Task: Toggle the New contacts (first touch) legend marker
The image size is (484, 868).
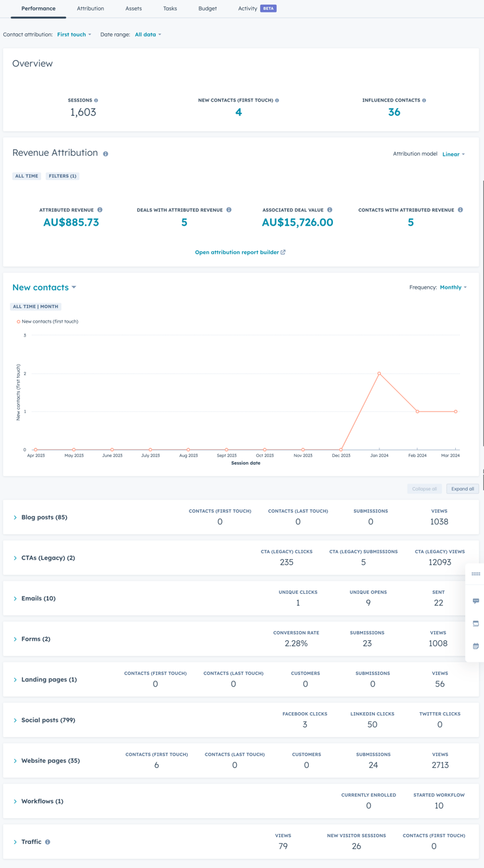Action: tap(18, 321)
